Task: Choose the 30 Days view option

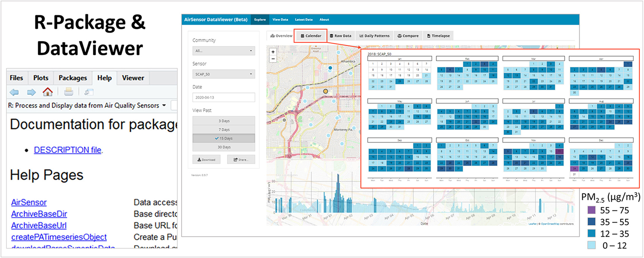Action: click(x=224, y=147)
